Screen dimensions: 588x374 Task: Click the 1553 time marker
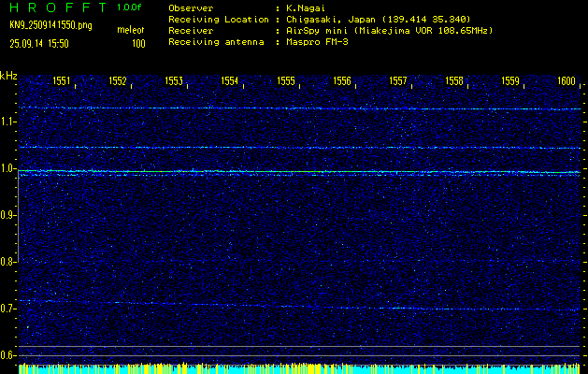(x=174, y=80)
